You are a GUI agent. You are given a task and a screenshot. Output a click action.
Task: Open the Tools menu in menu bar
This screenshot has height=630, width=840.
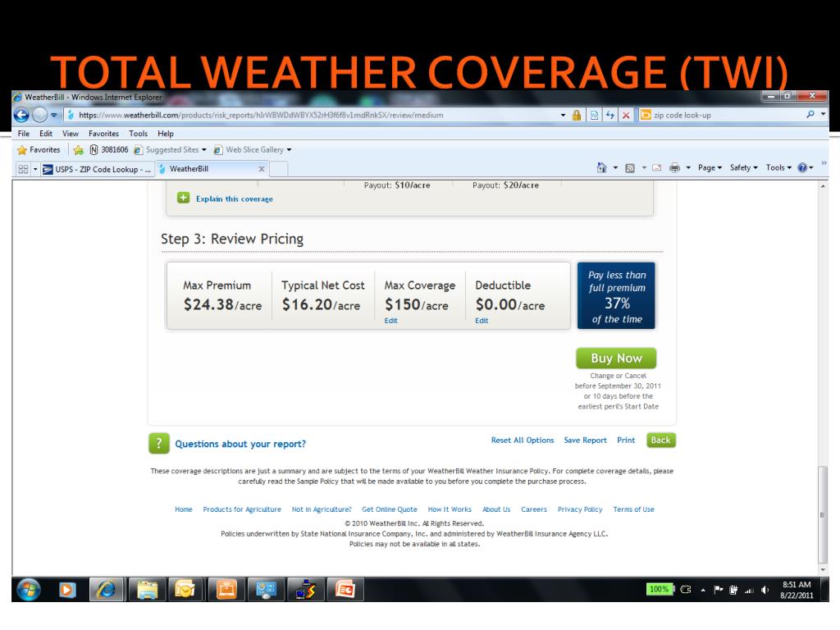tap(138, 134)
